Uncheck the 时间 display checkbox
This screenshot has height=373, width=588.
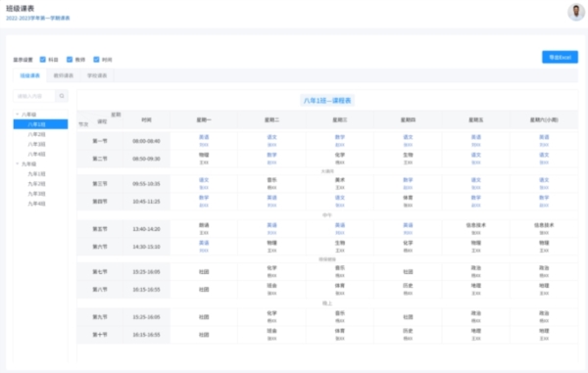click(96, 60)
